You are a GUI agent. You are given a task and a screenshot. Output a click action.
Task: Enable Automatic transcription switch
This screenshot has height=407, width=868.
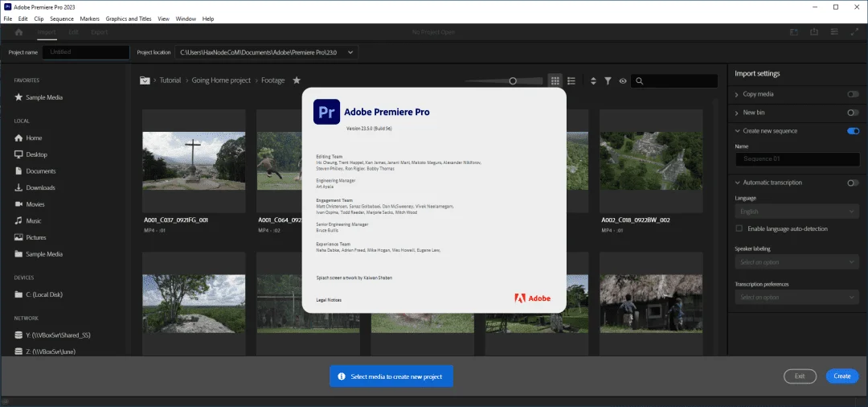pos(853,183)
